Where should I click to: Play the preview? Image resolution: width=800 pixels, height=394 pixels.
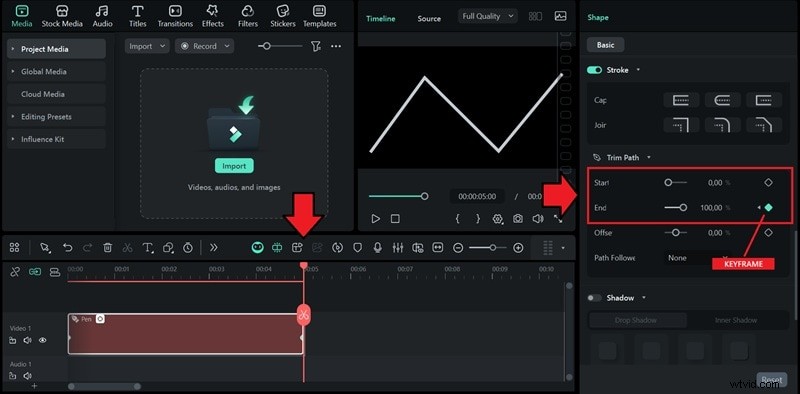376,219
